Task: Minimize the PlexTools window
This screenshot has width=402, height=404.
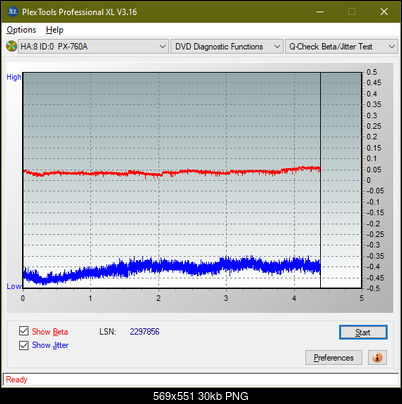Action: [x=320, y=12]
